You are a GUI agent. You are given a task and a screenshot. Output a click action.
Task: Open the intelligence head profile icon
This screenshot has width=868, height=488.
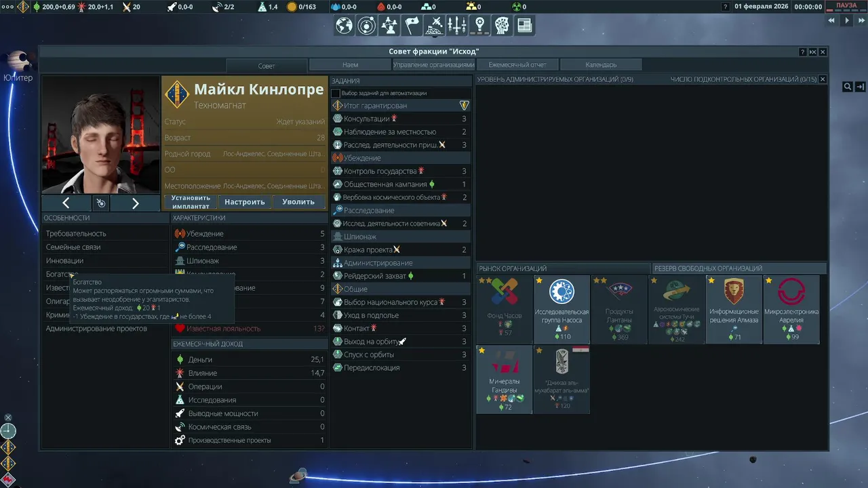(502, 26)
